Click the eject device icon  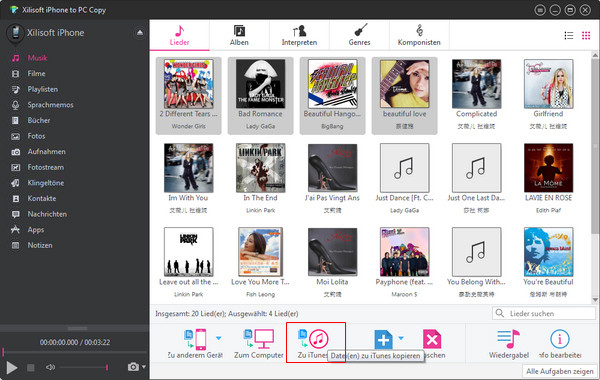(140, 33)
